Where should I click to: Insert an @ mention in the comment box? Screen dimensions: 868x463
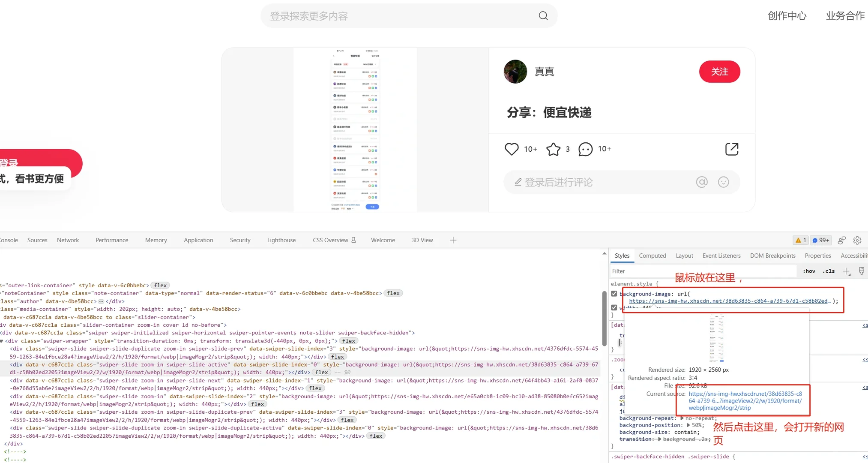point(702,182)
